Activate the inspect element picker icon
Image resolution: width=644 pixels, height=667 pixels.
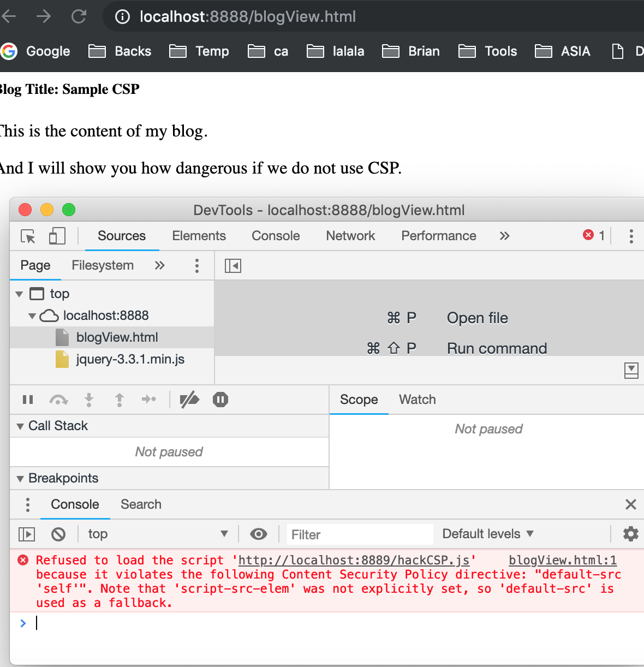(28, 236)
